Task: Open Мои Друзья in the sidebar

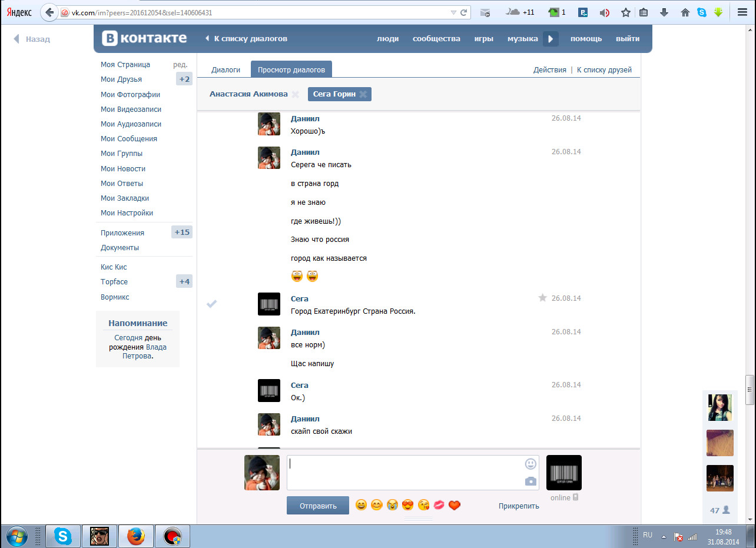Action: tap(121, 79)
